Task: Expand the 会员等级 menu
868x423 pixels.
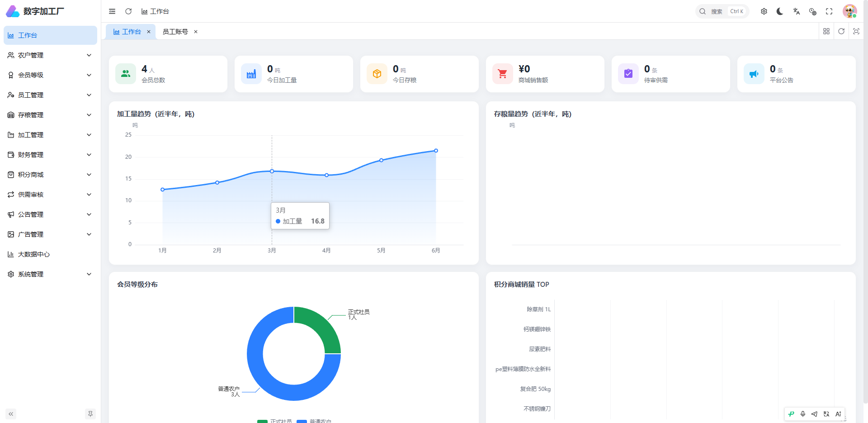Action: [x=50, y=75]
